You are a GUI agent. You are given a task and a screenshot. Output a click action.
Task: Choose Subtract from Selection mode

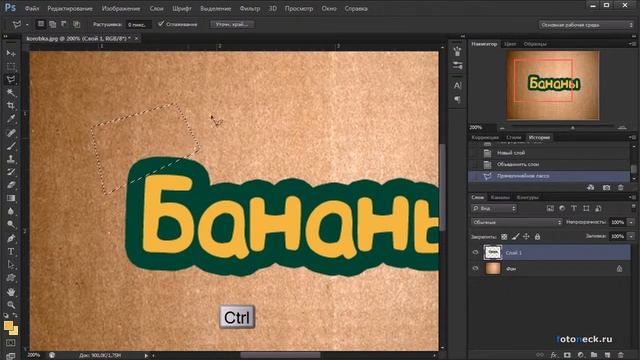click(64, 24)
